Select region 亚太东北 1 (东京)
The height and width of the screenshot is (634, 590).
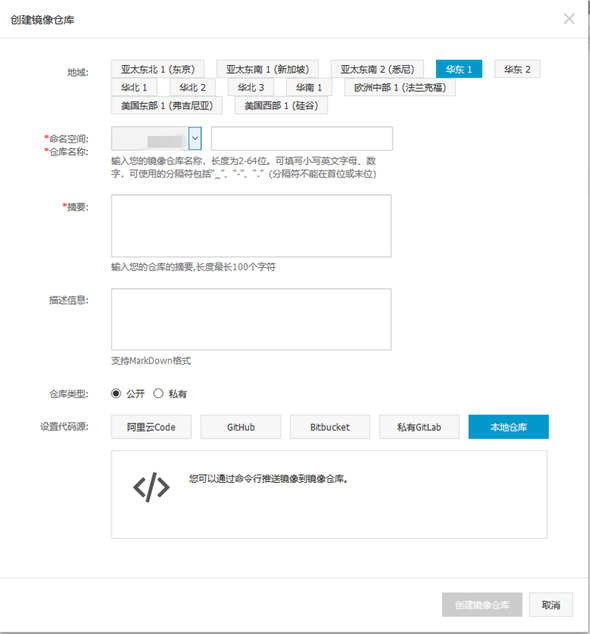point(158,69)
